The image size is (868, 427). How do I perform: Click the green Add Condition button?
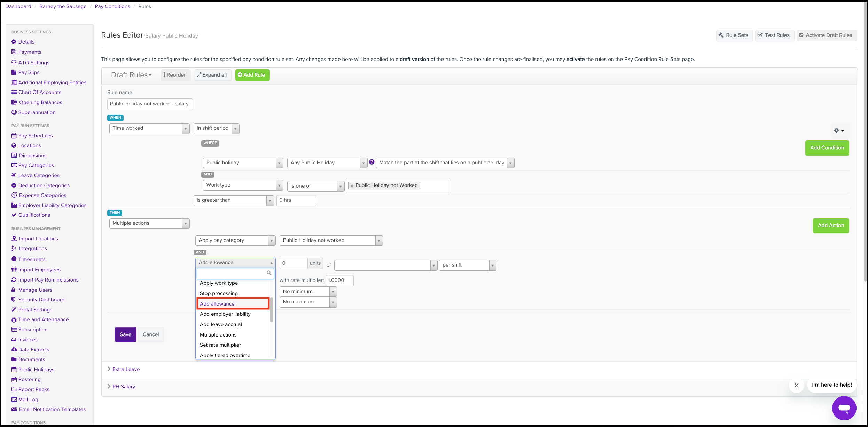click(827, 148)
